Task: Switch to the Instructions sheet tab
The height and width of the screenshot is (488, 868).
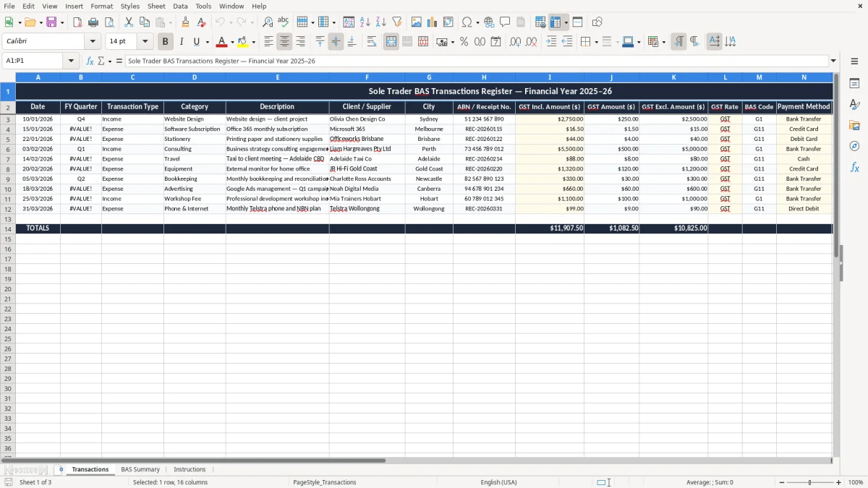Action: tap(190, 469)
